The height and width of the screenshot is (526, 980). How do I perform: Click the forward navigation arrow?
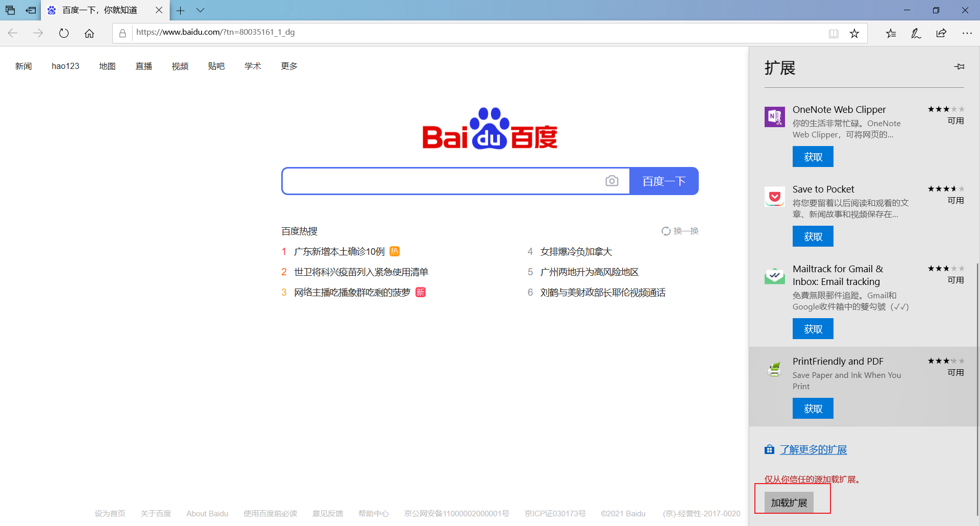coord(38,33)
